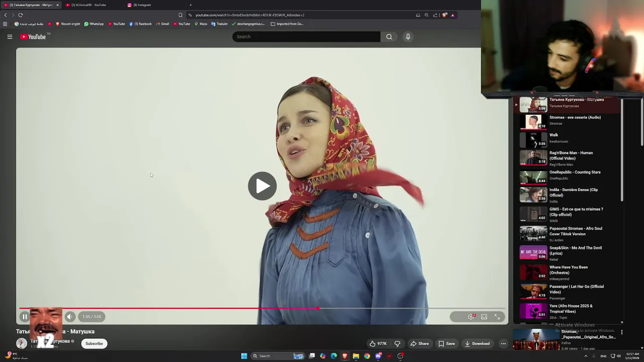Click the progress bar scrubber handle

(318, 308)
